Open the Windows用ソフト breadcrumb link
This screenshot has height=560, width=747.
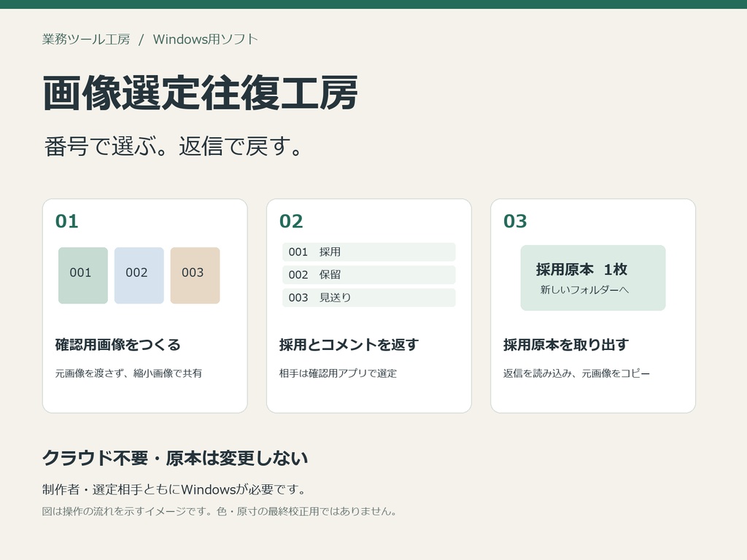click(x=205, y=39)
